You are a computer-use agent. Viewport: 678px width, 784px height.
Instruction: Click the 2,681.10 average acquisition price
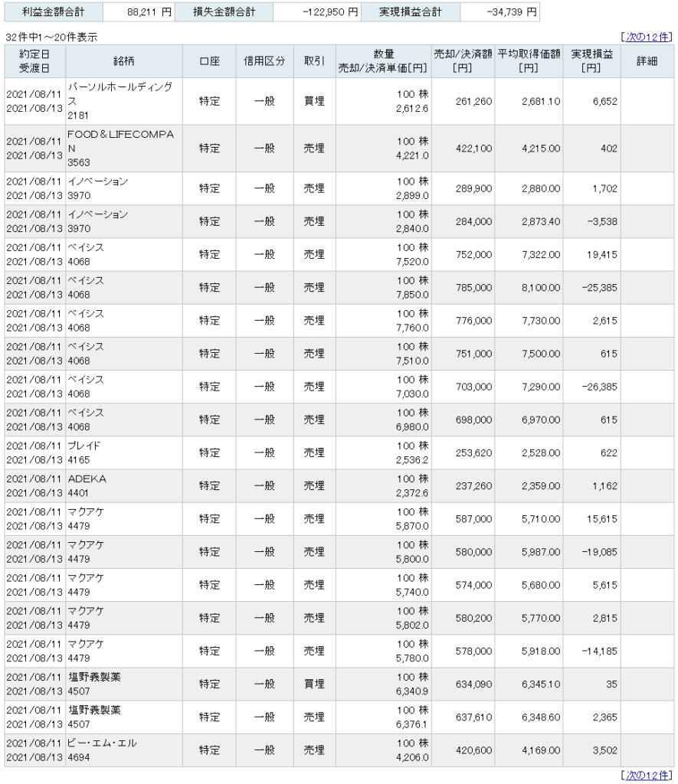tap(541, 102)
